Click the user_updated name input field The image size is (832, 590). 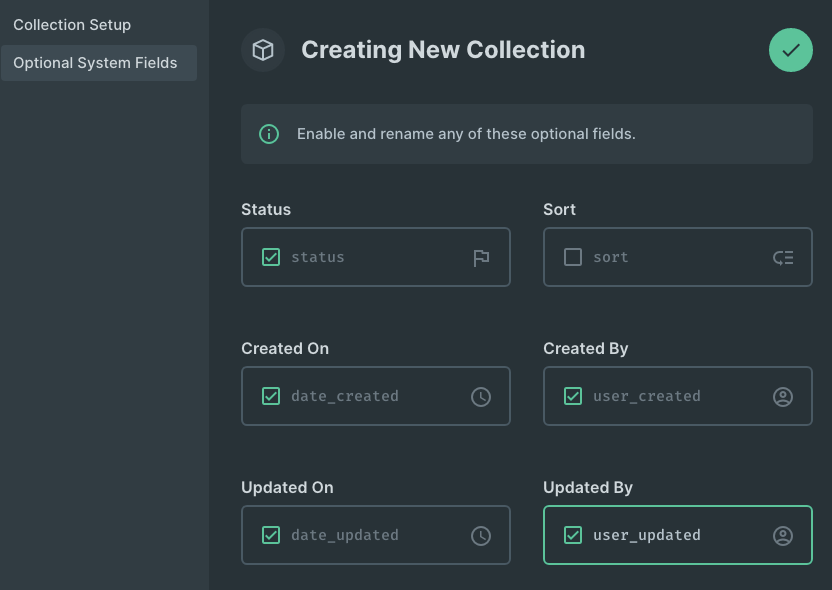pos(678,535)
